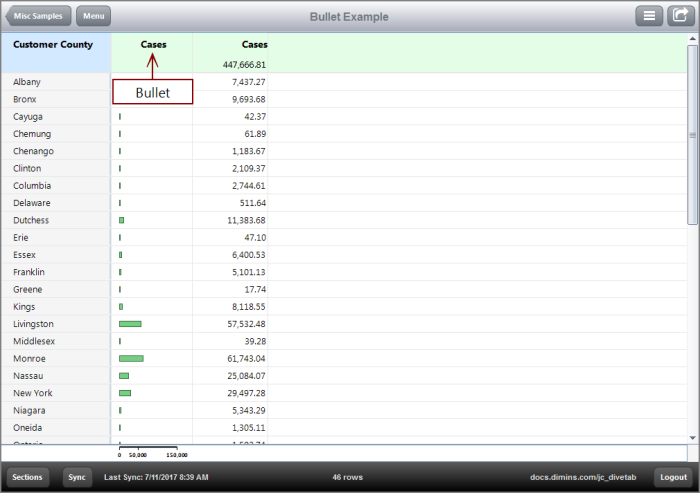This screenshot has width=700, height=493.
Task: Click the value 9,693.68
Action: [249, 99]
